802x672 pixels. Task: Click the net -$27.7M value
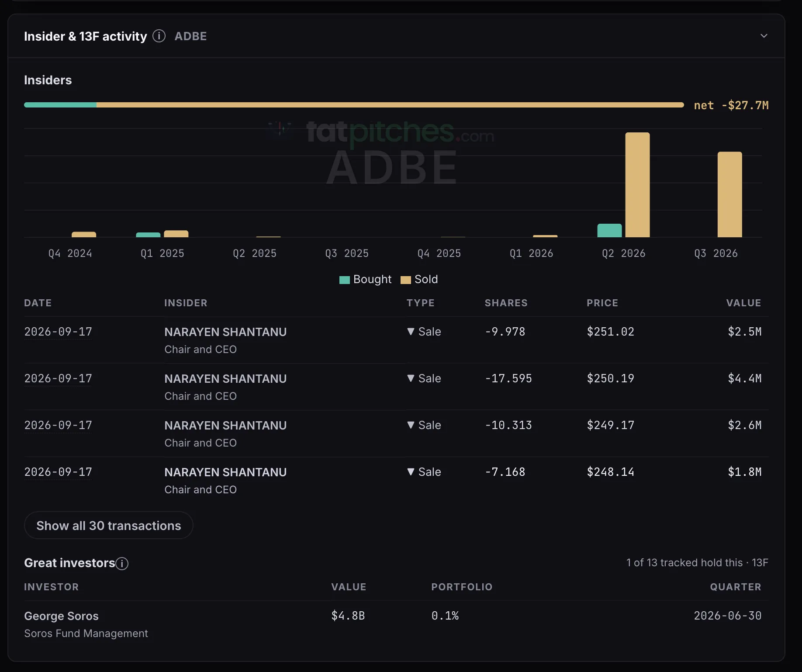(731, 105)
